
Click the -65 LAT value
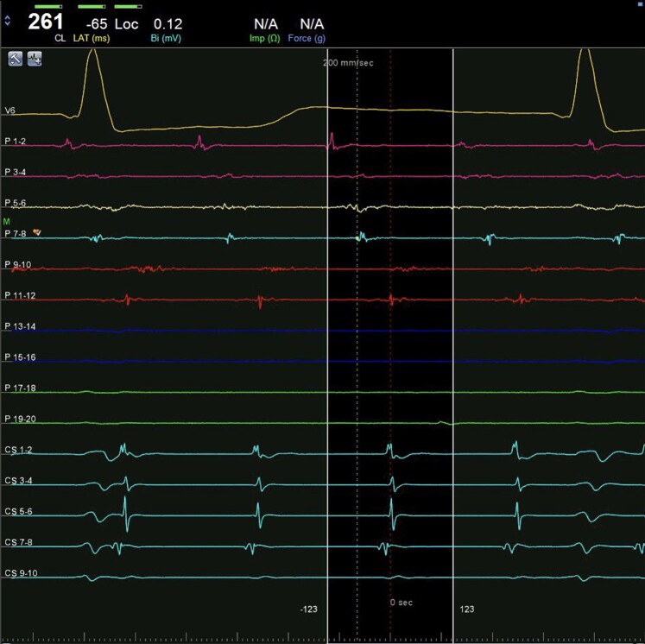[x=97, y=24]
